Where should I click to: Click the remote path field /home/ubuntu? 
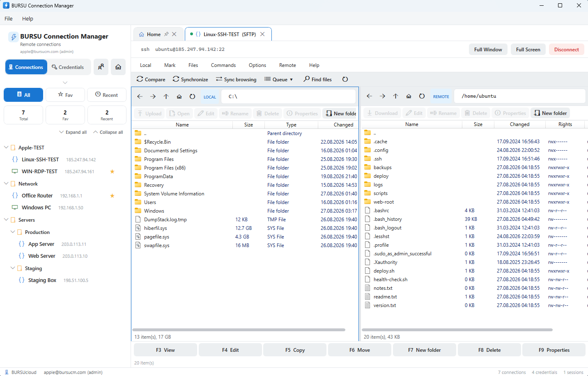coord(520,96)
